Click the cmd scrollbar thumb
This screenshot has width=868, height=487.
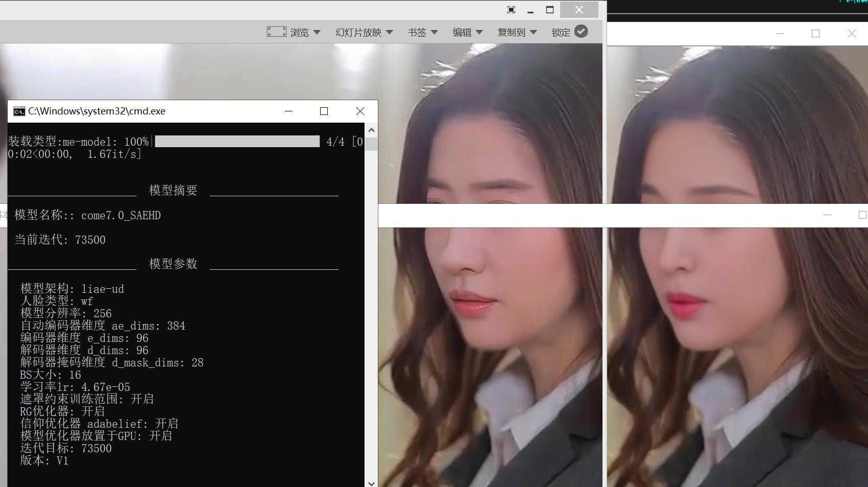[371, 144]
